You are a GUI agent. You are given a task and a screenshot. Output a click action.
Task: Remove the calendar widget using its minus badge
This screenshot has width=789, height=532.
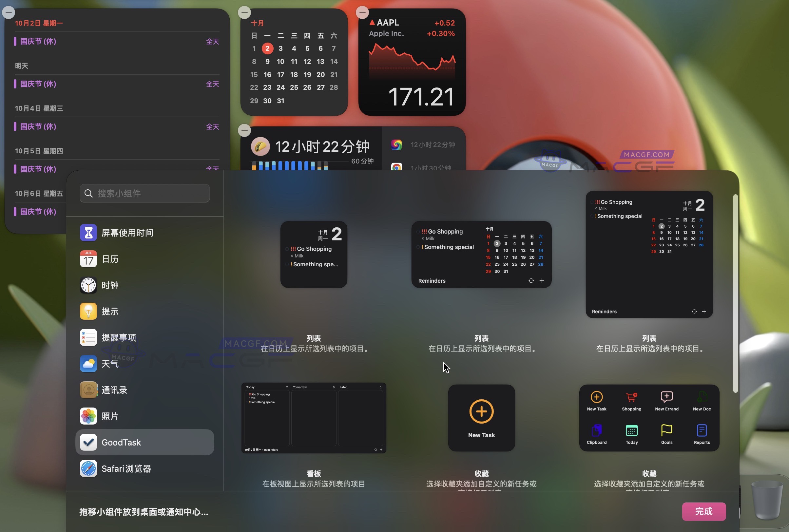coord(244,12)
